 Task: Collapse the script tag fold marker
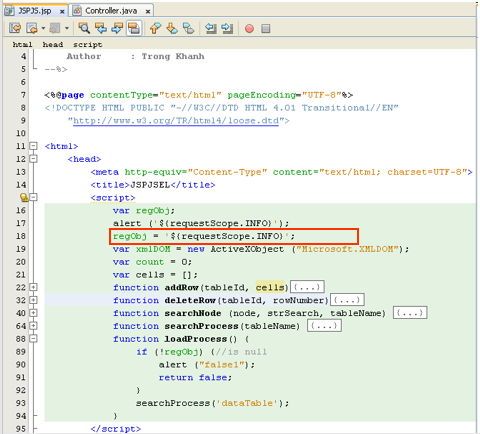tap(33, 197)
